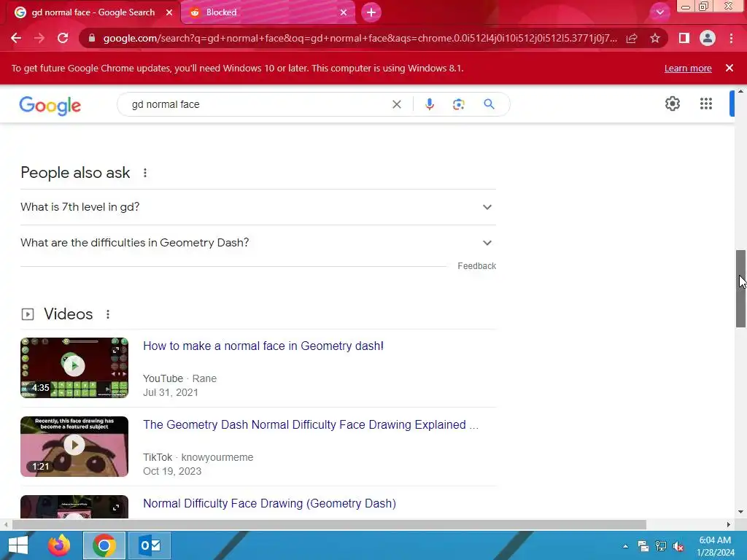Unmute volume icon in system tray
747x560 pixels.
(678, 546)
